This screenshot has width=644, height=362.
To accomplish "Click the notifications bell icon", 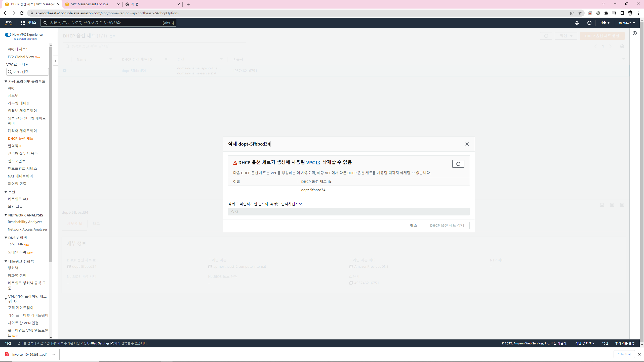I will [x=577, y=23].
